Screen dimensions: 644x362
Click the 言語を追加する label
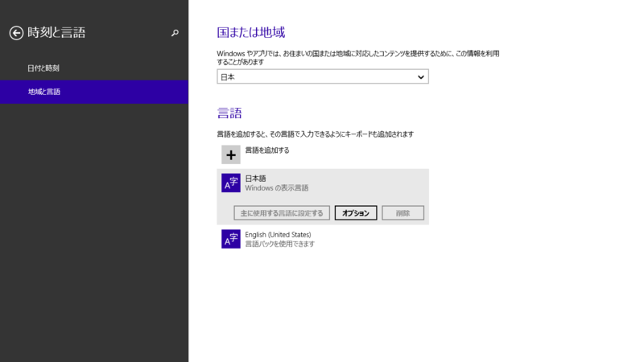tap(267, 150)
